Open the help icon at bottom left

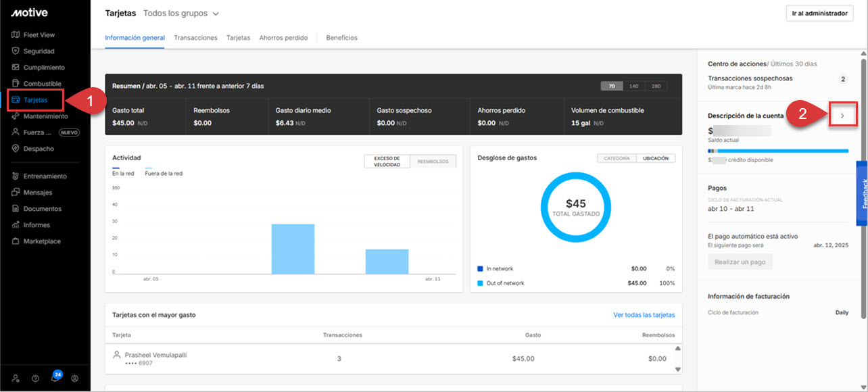pyautogui.click(x=34, y=378)
